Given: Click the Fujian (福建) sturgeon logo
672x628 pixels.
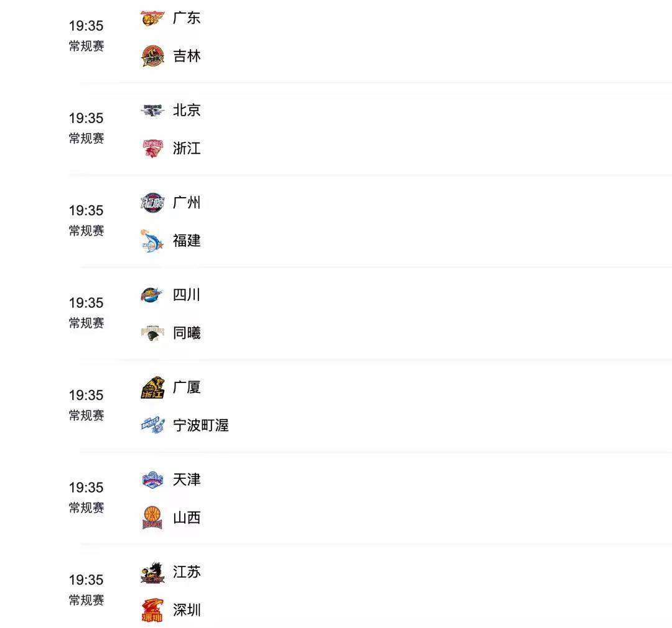Looking at the screenshot, I should pos(152,241).
